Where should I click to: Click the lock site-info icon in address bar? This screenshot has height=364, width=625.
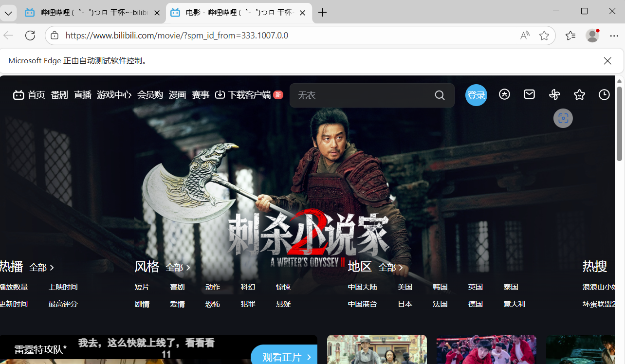point(55,36)
